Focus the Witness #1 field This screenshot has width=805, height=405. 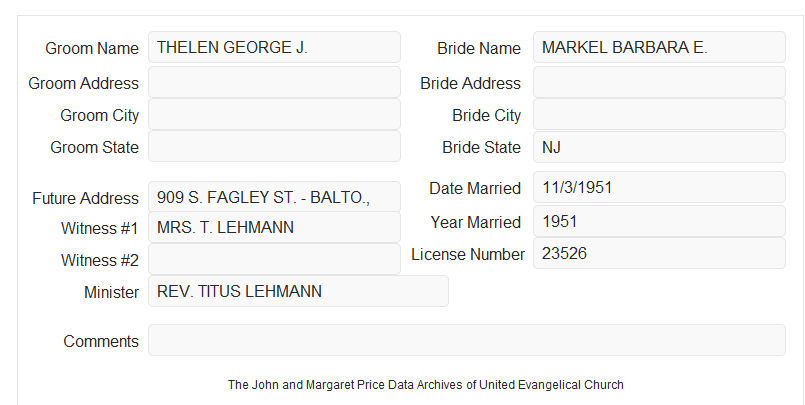pyautogui.click(x=274, y=227)
